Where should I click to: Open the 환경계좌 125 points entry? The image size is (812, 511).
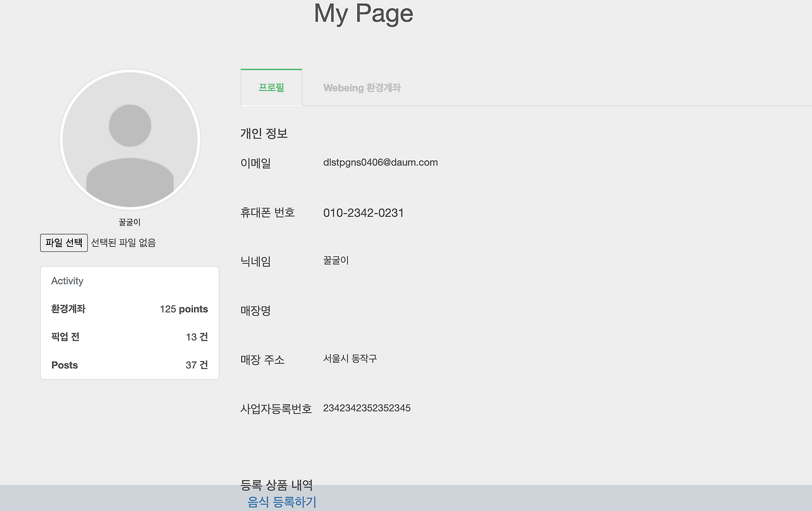click(x=129, y=309)
